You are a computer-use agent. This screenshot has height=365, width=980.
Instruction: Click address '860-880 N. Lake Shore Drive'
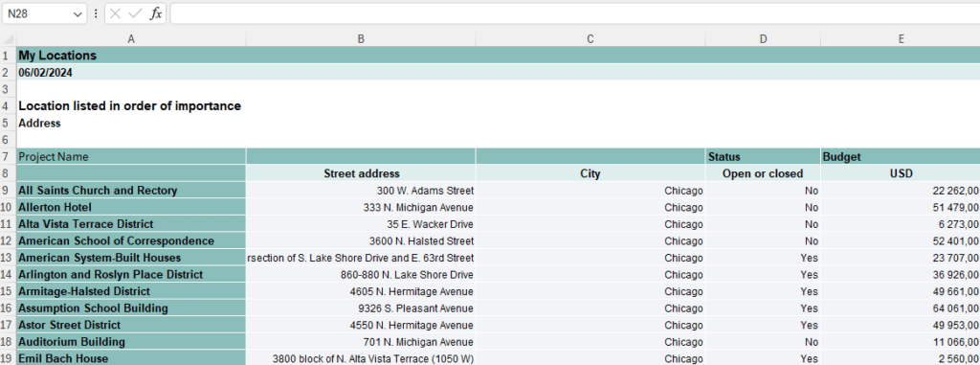click(x=361, y=275)
